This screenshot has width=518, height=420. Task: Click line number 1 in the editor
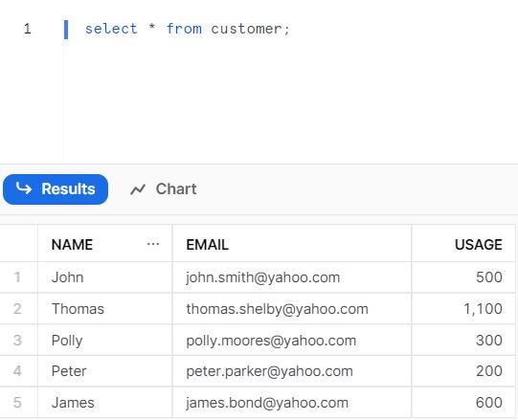(28, 29)
